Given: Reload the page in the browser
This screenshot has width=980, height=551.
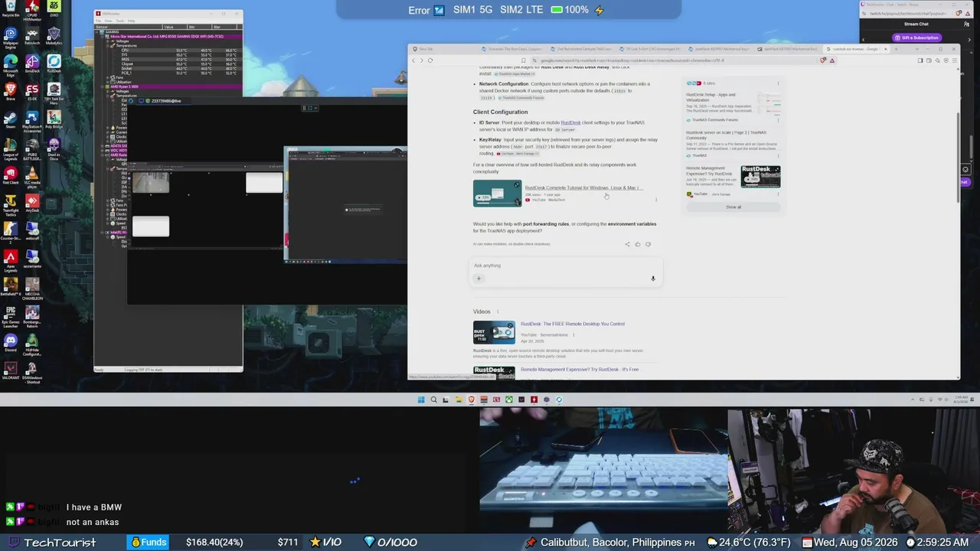Looking at the screenshot, I should 430,60.
